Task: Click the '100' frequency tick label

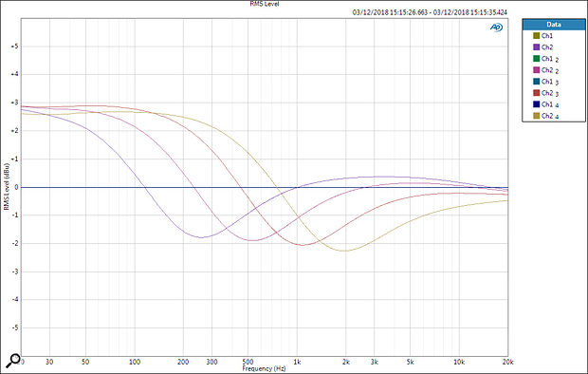Action: (135, 362)
